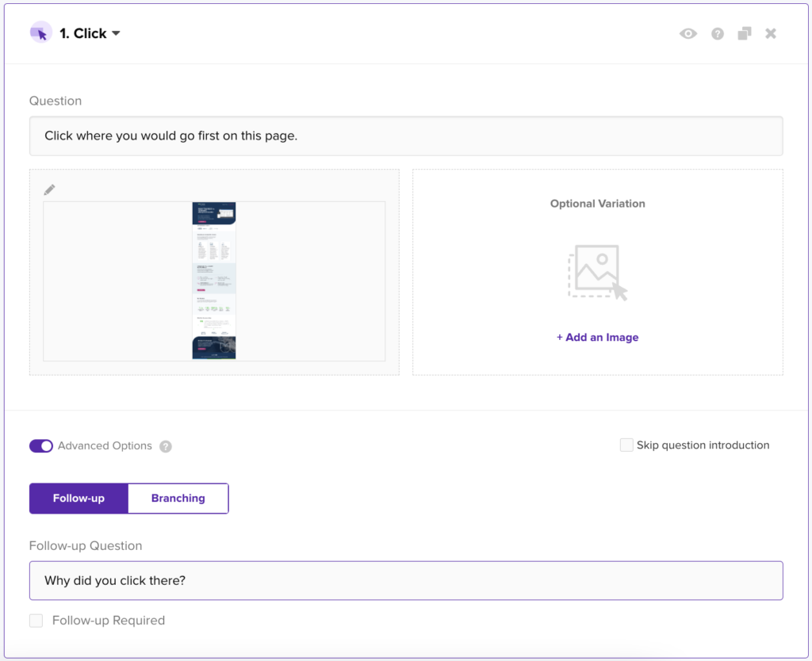Check Skip question introduction box

click(626, 445)
